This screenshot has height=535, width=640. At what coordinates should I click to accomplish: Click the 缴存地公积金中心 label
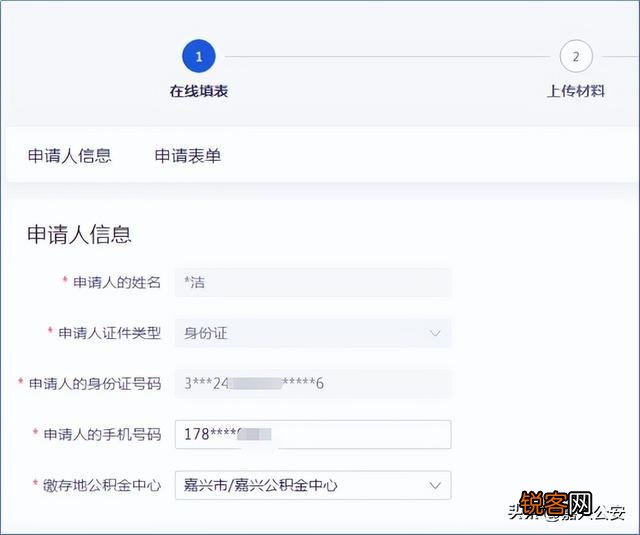(102, 485)
